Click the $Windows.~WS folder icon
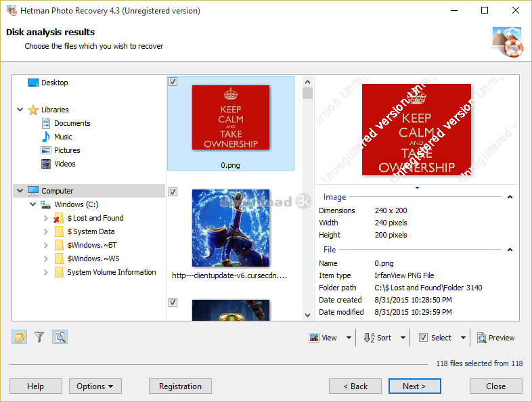Screen dimensions: 532x402 click(x=59, y=259)
